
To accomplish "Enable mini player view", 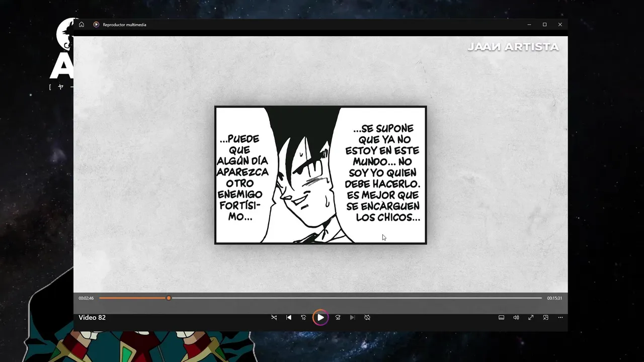I will 545,318.
